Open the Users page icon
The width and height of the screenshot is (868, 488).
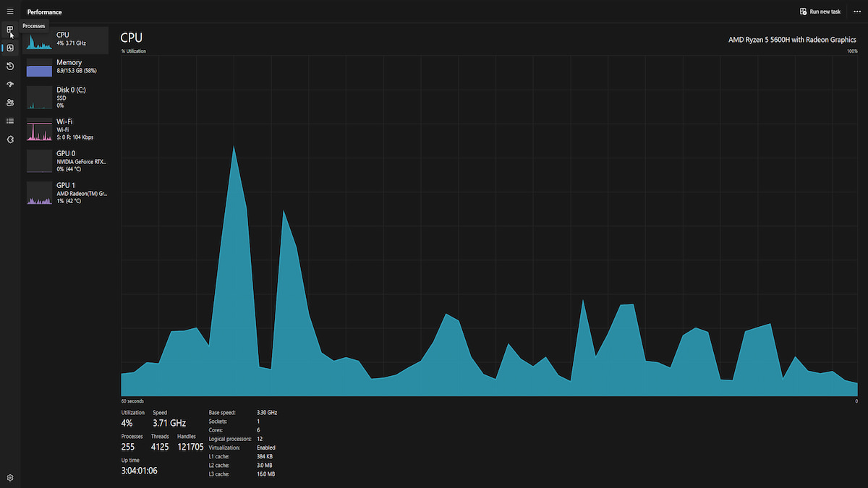(x=10, y=103)
